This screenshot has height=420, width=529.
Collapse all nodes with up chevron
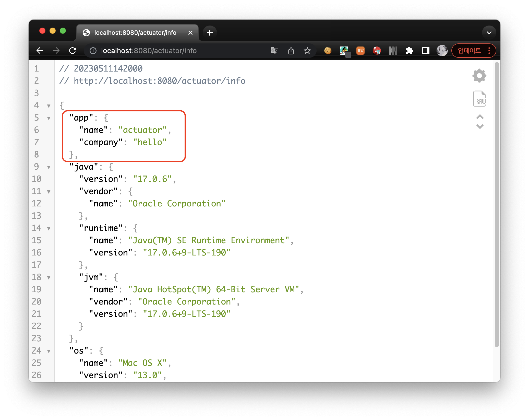(x=480, y=117)
